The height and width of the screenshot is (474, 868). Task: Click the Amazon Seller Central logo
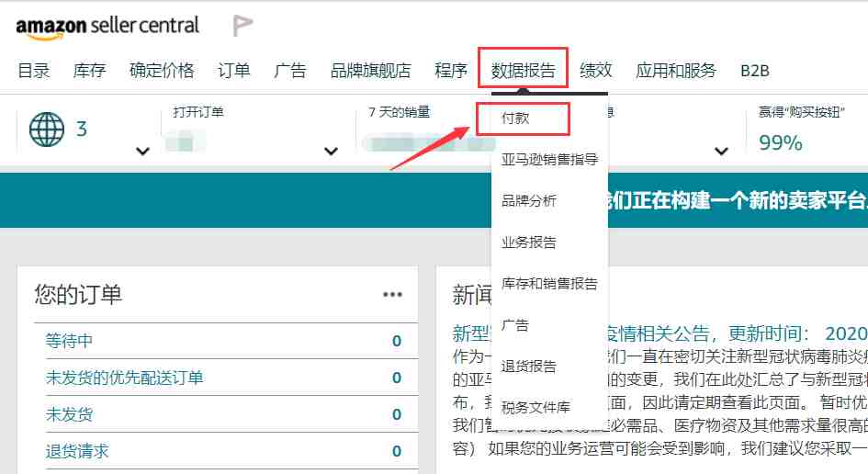click(107, 27)
